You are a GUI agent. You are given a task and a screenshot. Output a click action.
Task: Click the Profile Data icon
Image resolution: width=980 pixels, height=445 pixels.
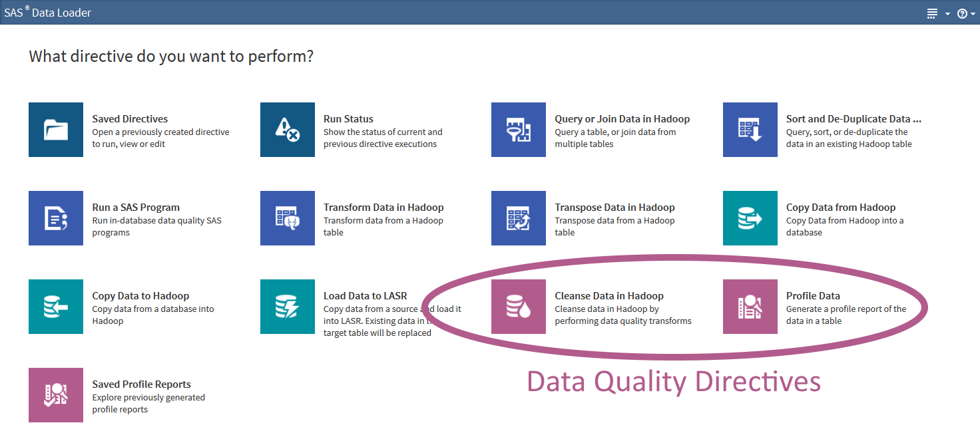coord(750,307)
